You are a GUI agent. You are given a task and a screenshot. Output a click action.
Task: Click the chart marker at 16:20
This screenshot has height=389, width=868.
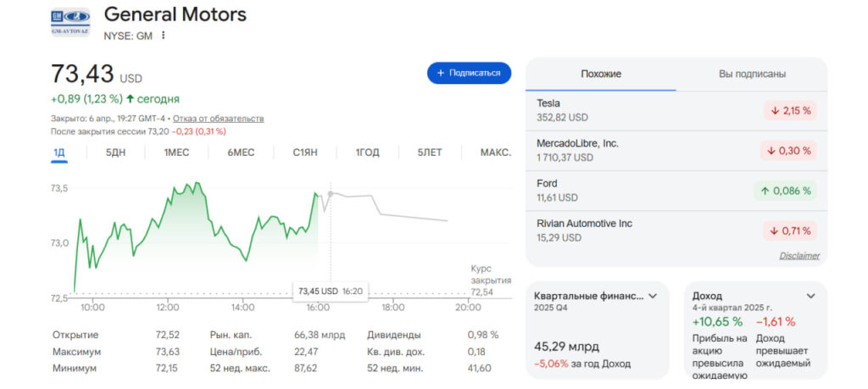330,194
